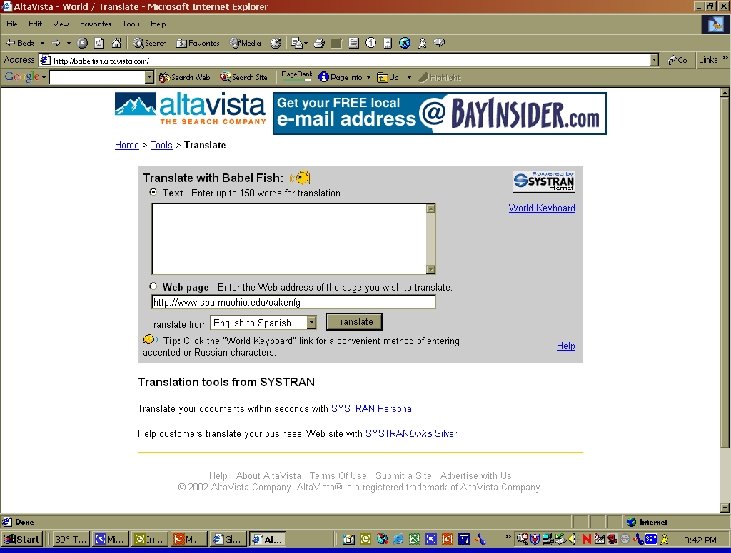The image size is (731, 553).
Task: Open the Windows Start button
Action: pyautogui.click(x=22, y=539)
